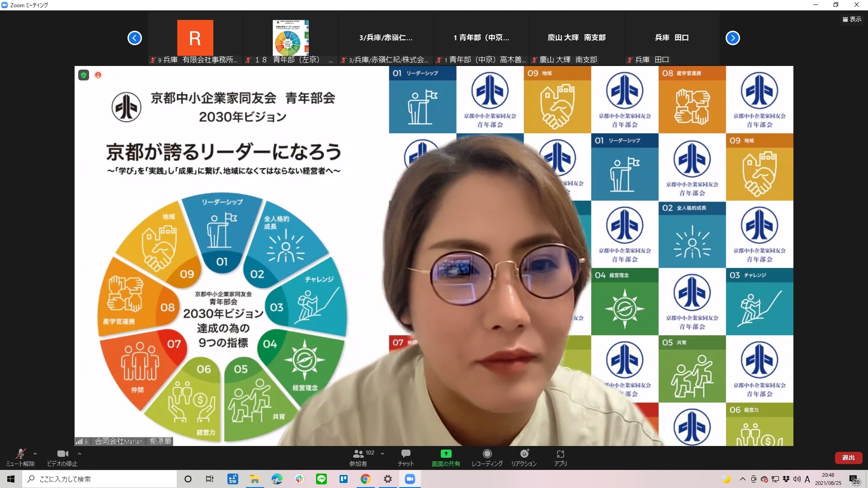The height and width of the screenshot is (488, 868).
Task: Click OneDrive error cloud tray icon
Action: [x=764, y=479]
